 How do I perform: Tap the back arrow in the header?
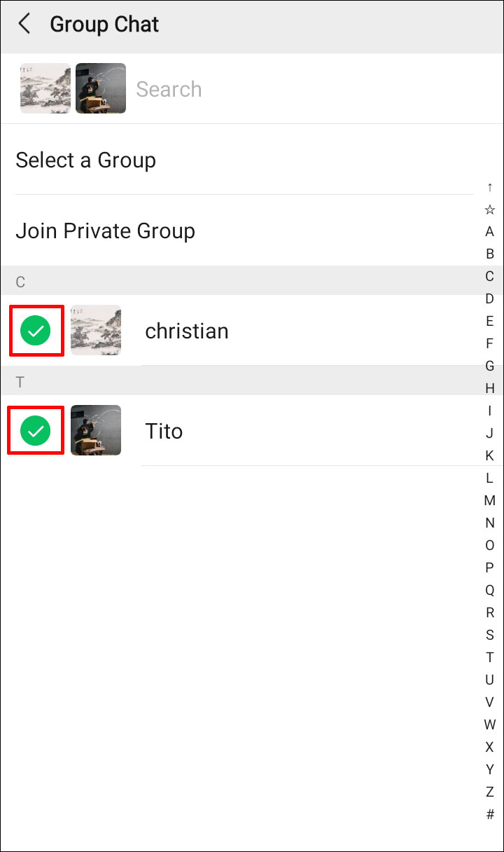(x=24, y=25)
